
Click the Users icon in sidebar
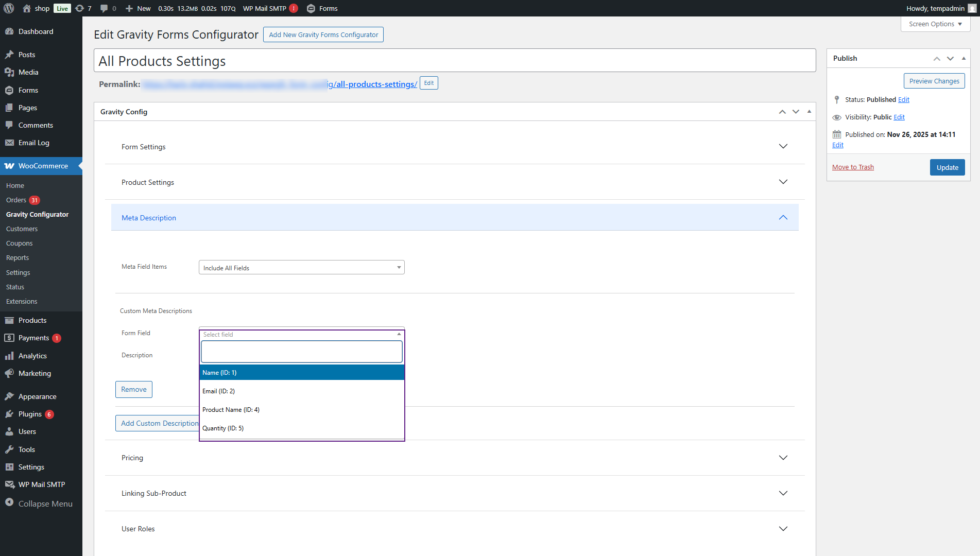[9, 431]
